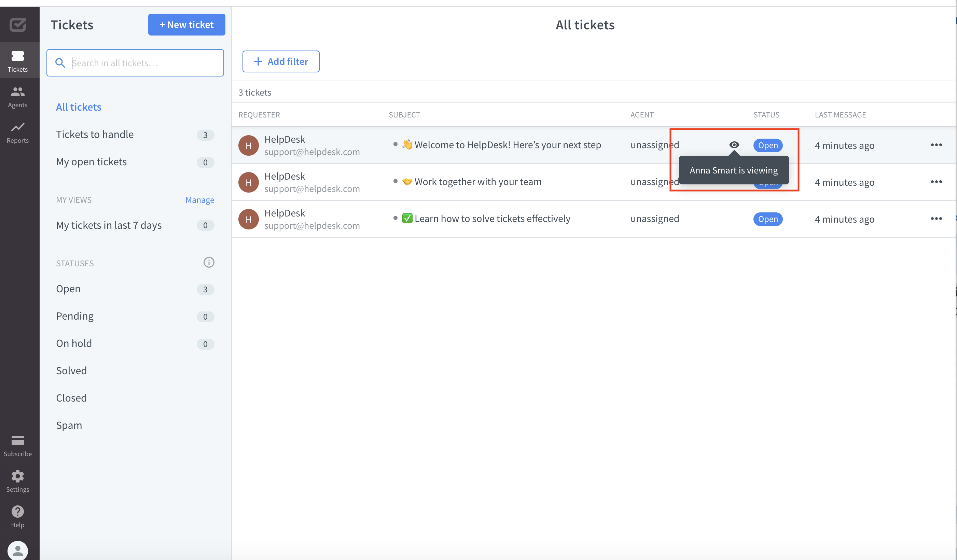This screenshot has width=957, height=560.
Task: Open the Tickets sidebar section
Action: coord(17,61)
